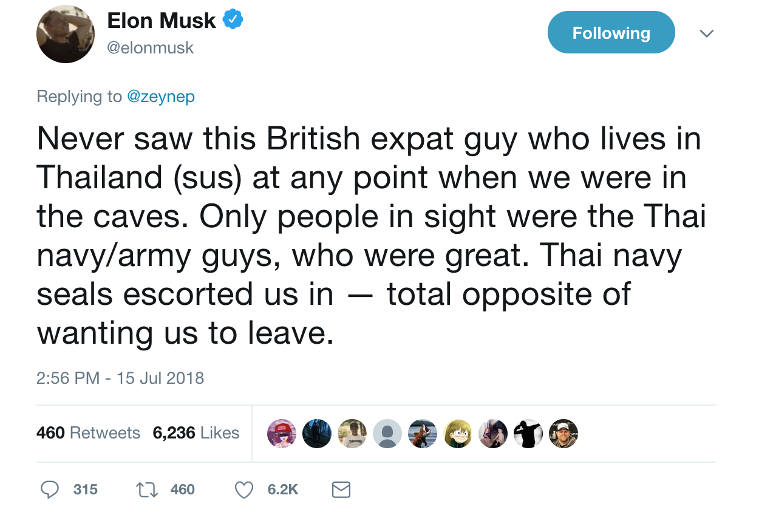
Task: Click the red-cap anime liker avatar
Action: click(282, 434)
